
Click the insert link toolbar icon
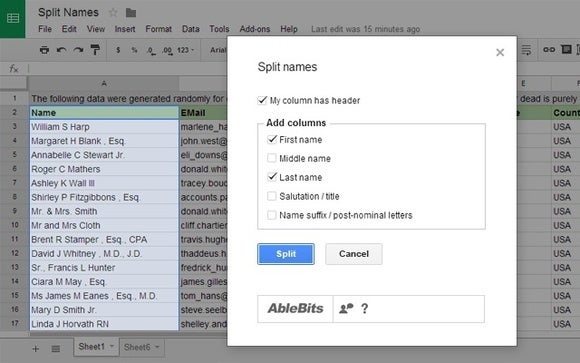click(x=549, y=50)
